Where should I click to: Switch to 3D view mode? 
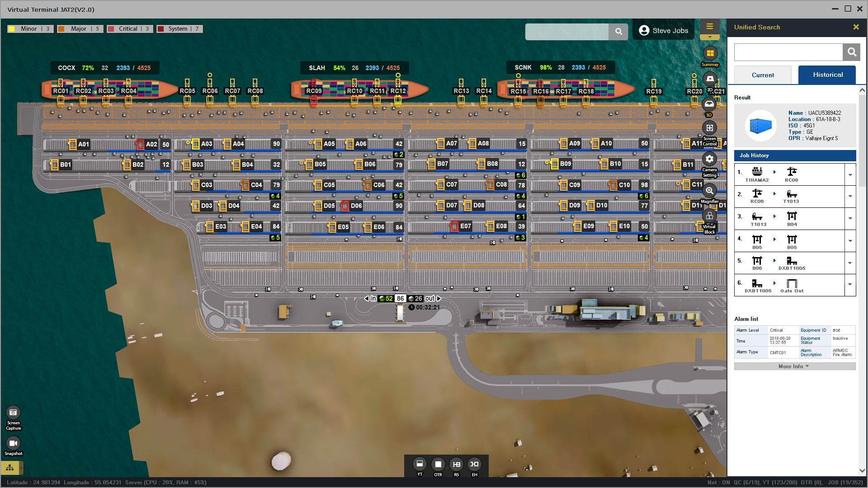[x=709, y=105]
